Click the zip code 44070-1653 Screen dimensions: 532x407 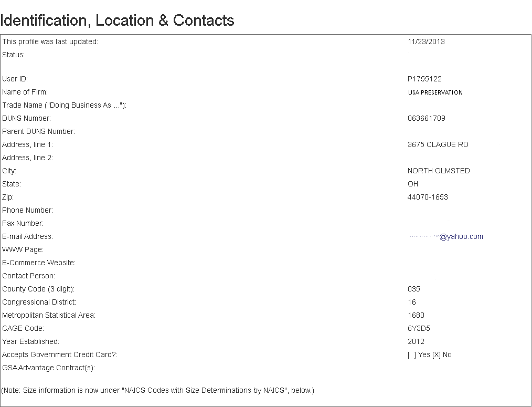pyautogui.click(x=428, y=197)
